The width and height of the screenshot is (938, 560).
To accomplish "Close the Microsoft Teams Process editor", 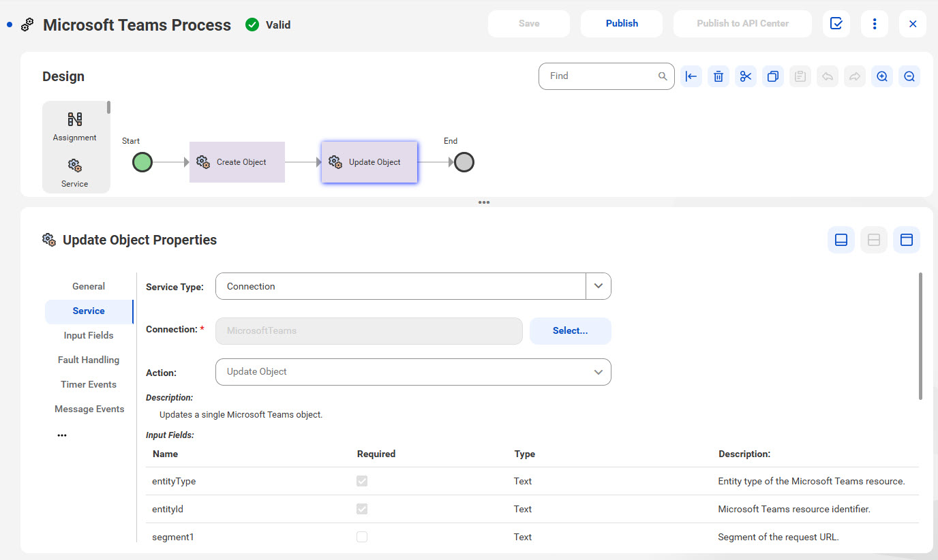I will pyautogui.click(x=913, y=24).
